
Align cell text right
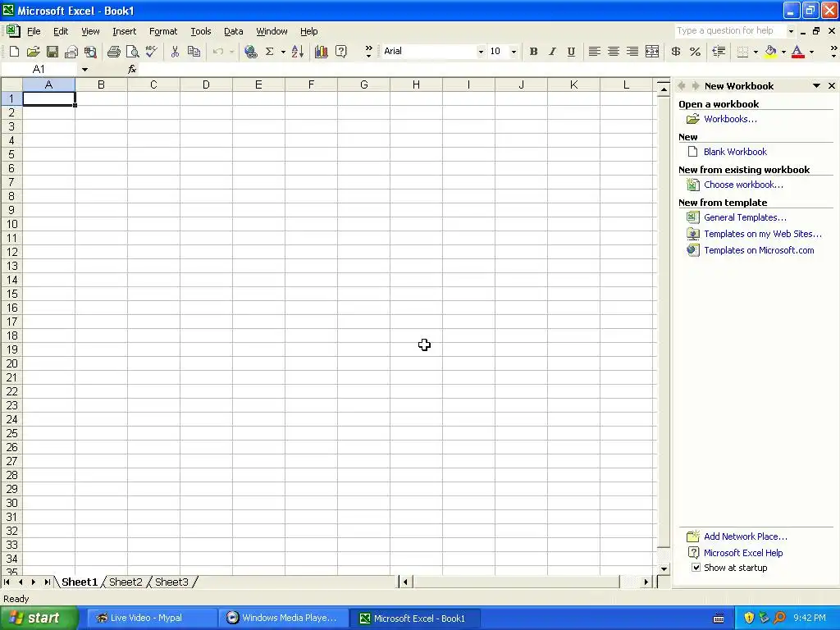632,52
